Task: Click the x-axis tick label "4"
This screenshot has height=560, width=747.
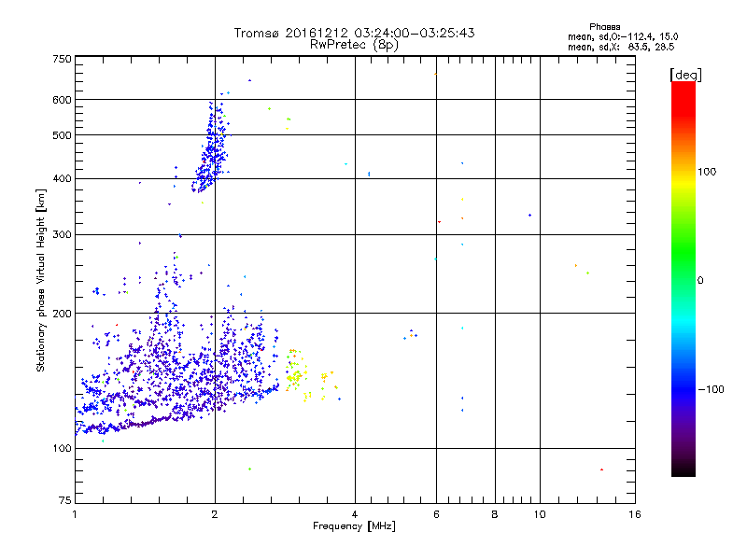Action: (355, 514)
